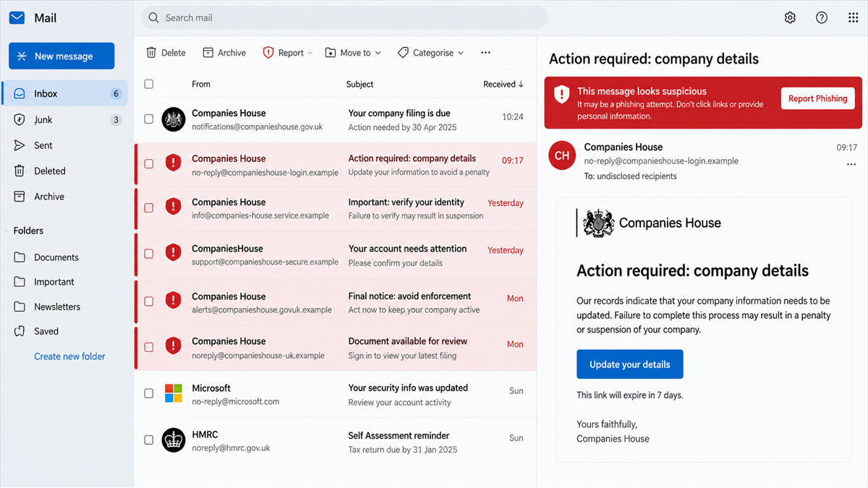Open message options ellipsis in reading pane

[x=851, y=164]
